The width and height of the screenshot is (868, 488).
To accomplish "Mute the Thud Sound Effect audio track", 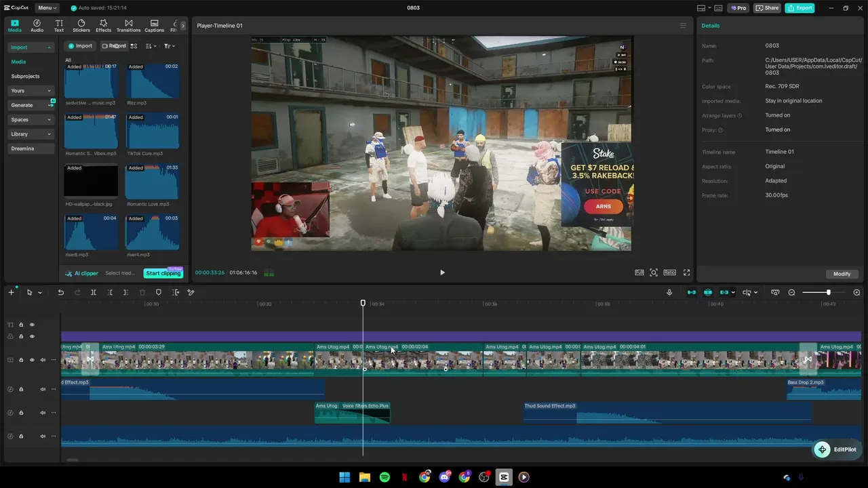I will click(x=43, y=413).
